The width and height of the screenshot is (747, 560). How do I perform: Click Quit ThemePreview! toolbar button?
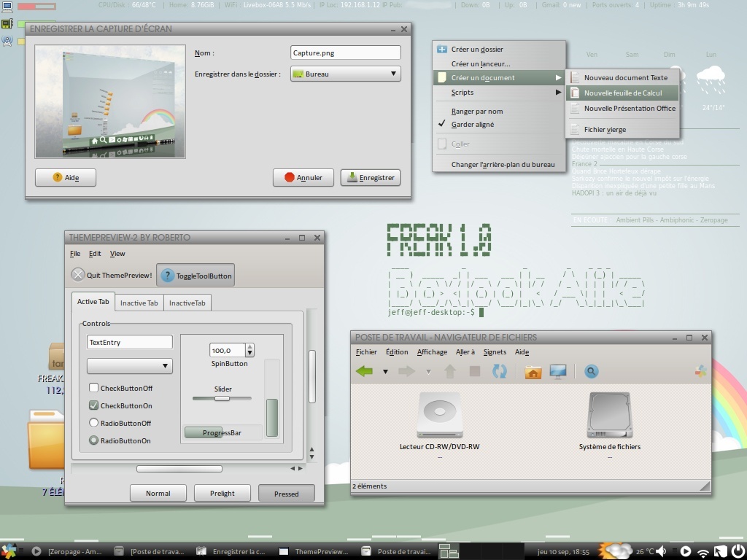coord(112,275)
